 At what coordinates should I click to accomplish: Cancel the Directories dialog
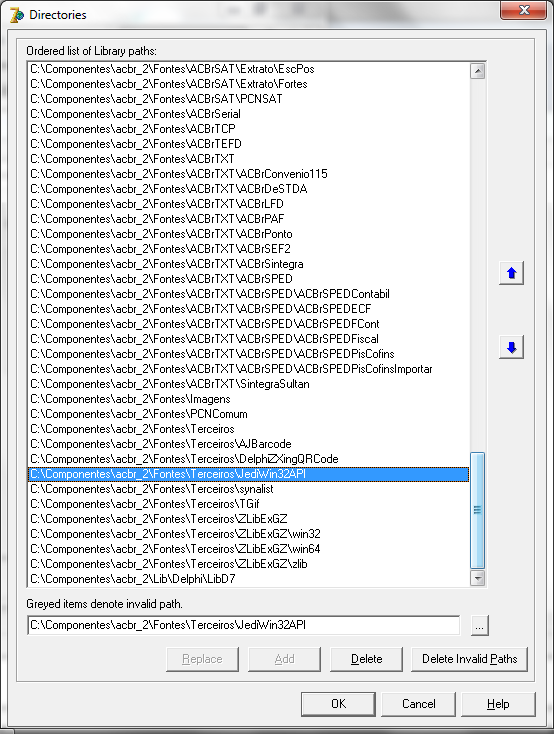[419, 704]
